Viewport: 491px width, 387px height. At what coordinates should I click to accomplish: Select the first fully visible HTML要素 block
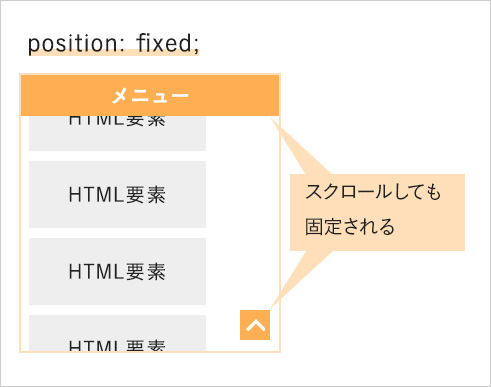117,195
